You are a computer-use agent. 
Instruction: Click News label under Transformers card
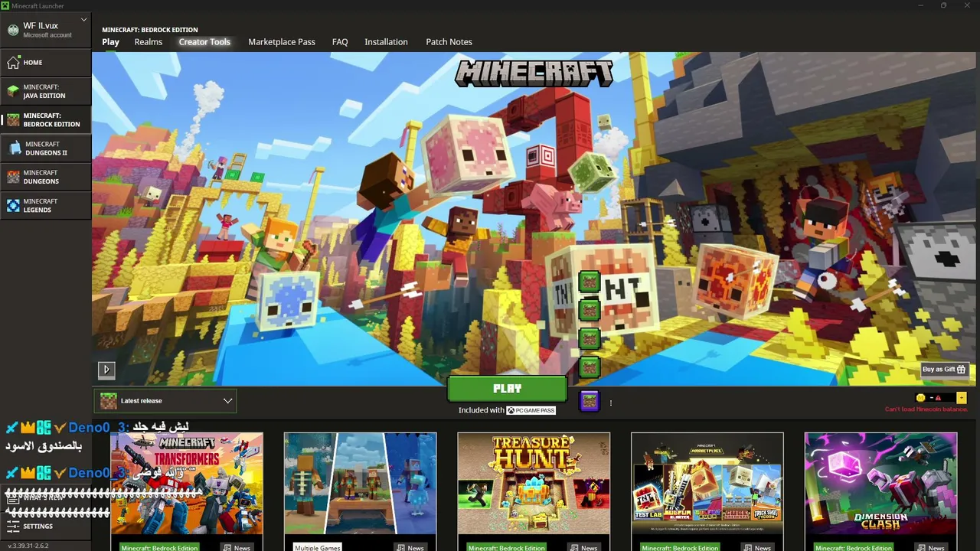(237, 547)
